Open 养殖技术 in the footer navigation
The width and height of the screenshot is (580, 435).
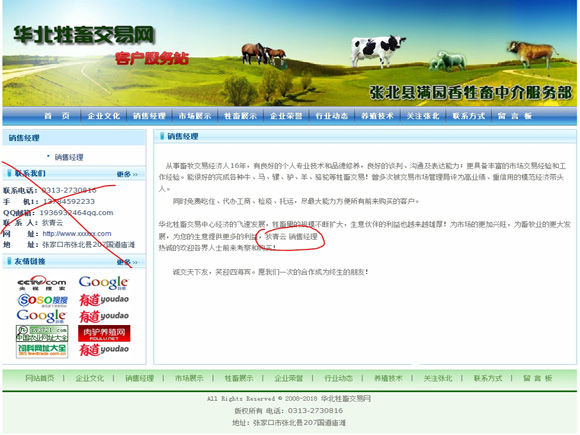(x=388, y=378)
